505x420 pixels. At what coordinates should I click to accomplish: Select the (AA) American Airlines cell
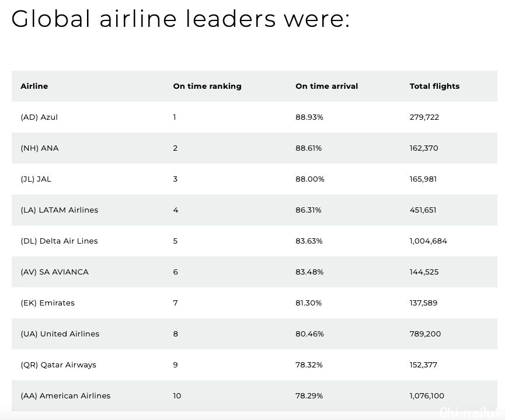[x=65, y=395]
